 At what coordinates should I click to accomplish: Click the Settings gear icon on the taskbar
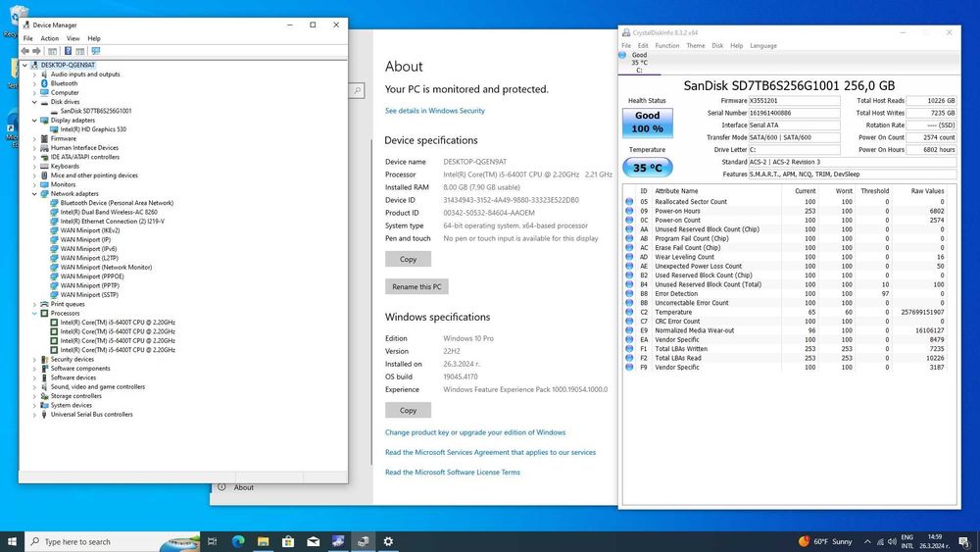[388, 541]
